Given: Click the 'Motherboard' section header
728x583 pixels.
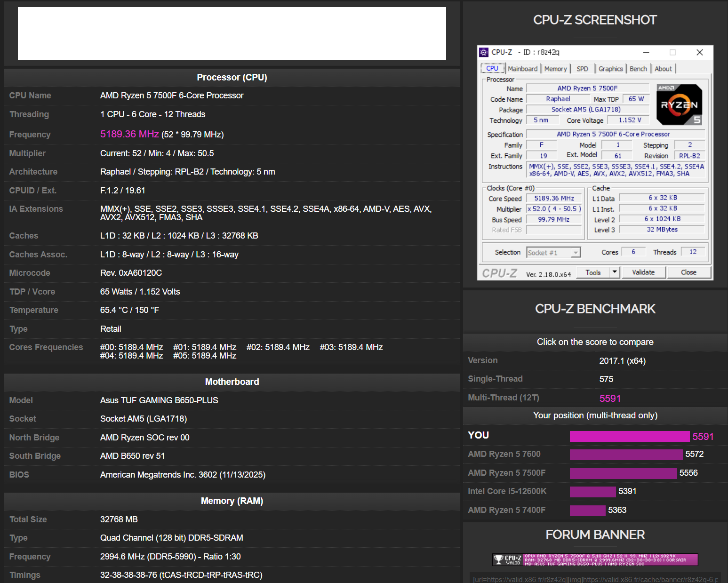Looking at the screenshot, I should click(x=232, y=382).
